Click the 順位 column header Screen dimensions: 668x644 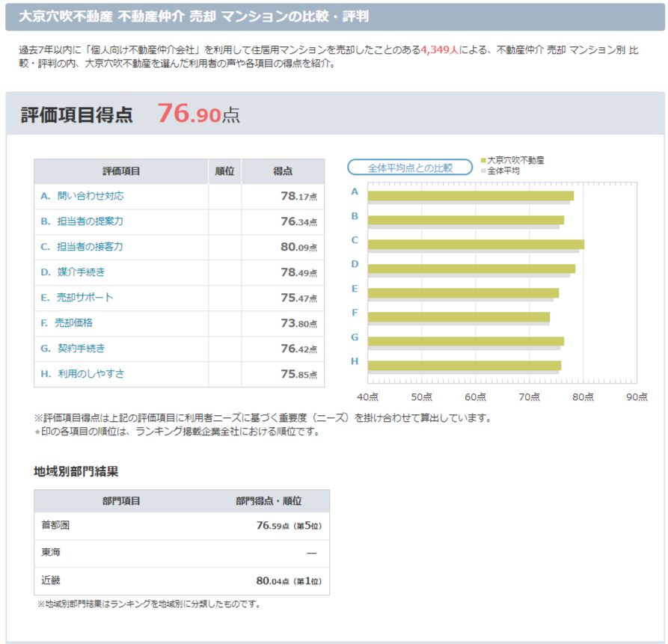pyautogui.click(x=224, y=171)
